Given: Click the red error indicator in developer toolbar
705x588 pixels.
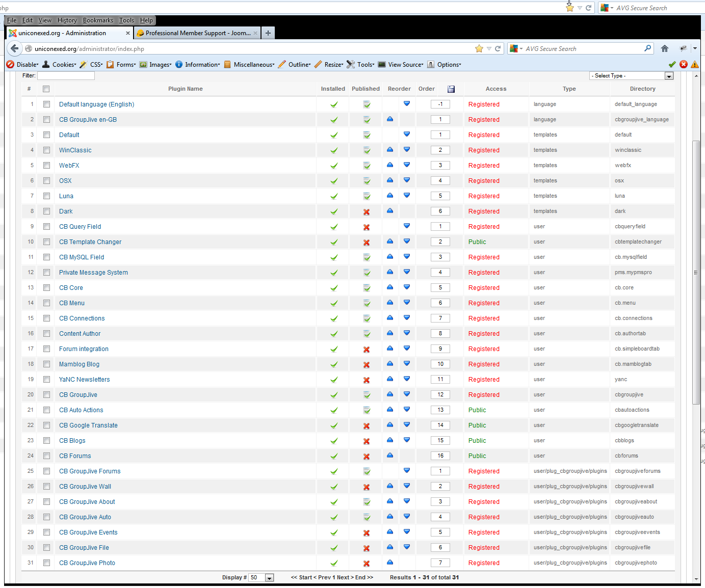Looking at the screenshot, I should (x=684, y=64).
